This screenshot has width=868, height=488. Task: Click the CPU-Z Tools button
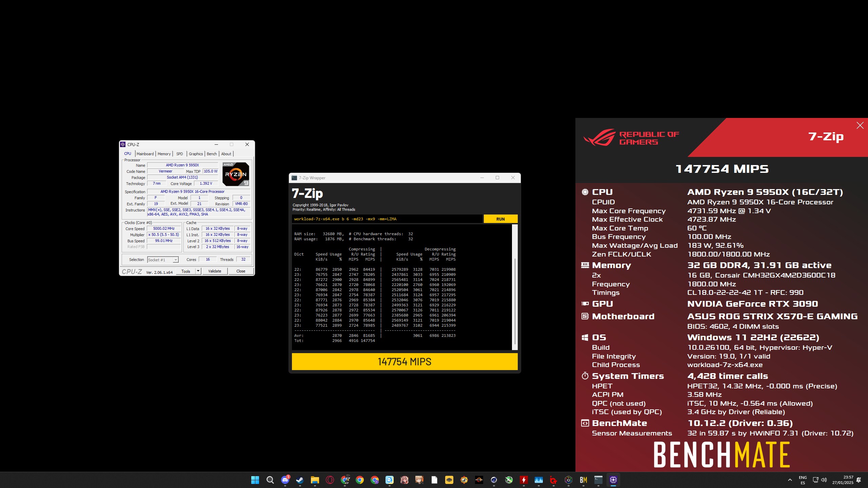(x=186, y=271)
